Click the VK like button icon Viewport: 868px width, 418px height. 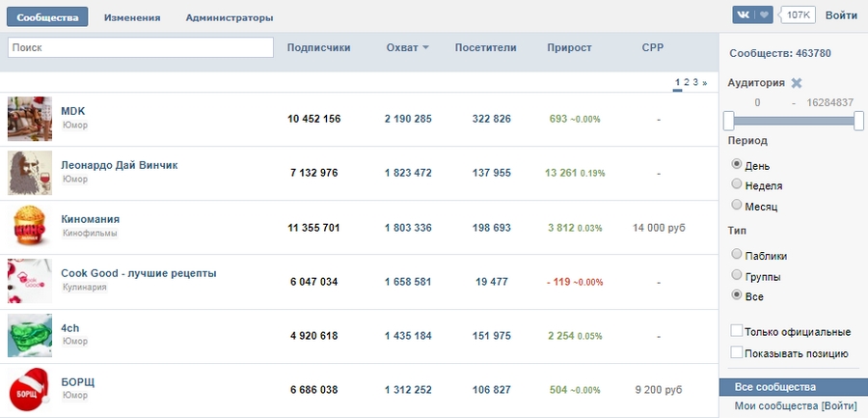click(x=752, y=15)
